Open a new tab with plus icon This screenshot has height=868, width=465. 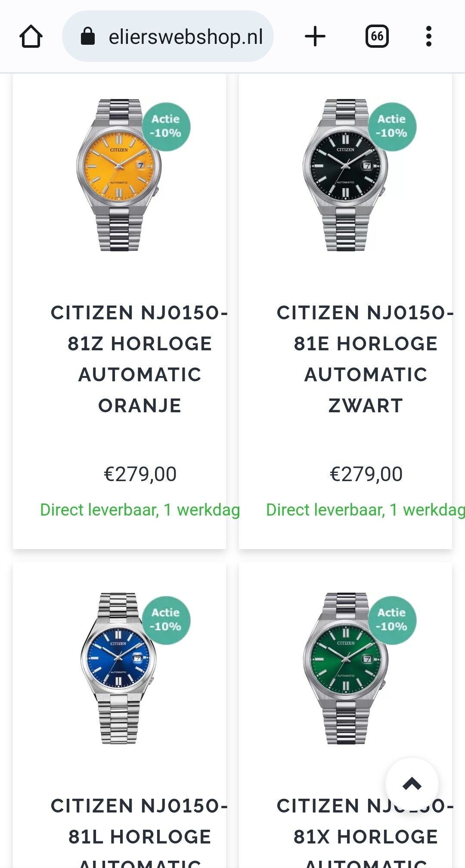pos(315,36)
